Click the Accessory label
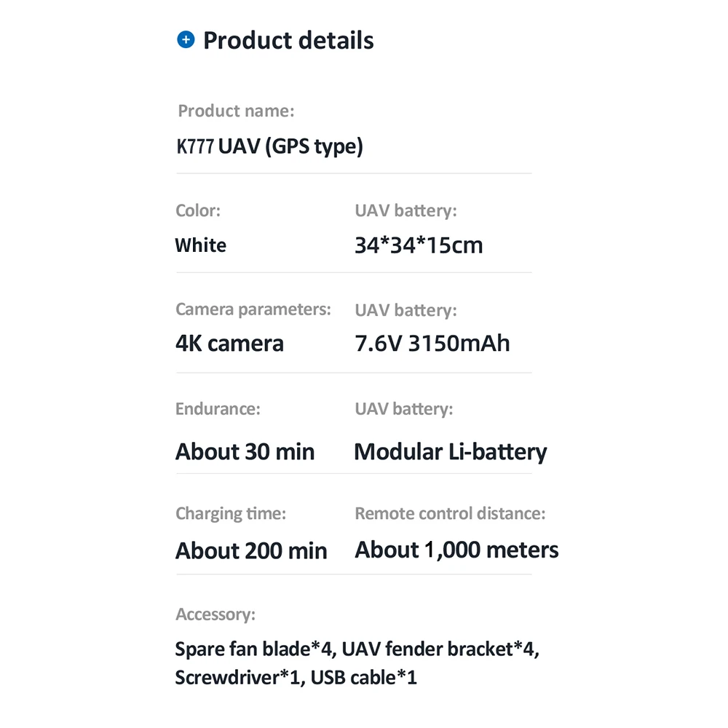Image resolution: width=728 pixels, height=728 pixels. [x=215, y=614]
